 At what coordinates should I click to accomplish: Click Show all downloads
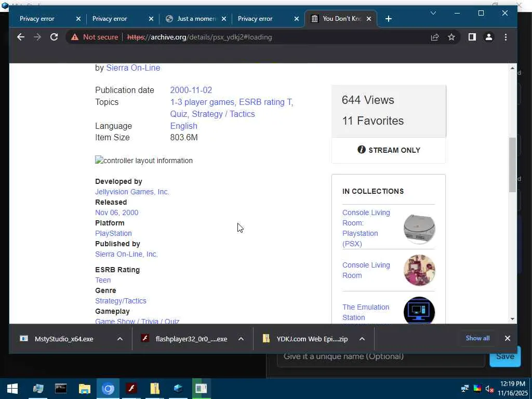coord(477,338)
